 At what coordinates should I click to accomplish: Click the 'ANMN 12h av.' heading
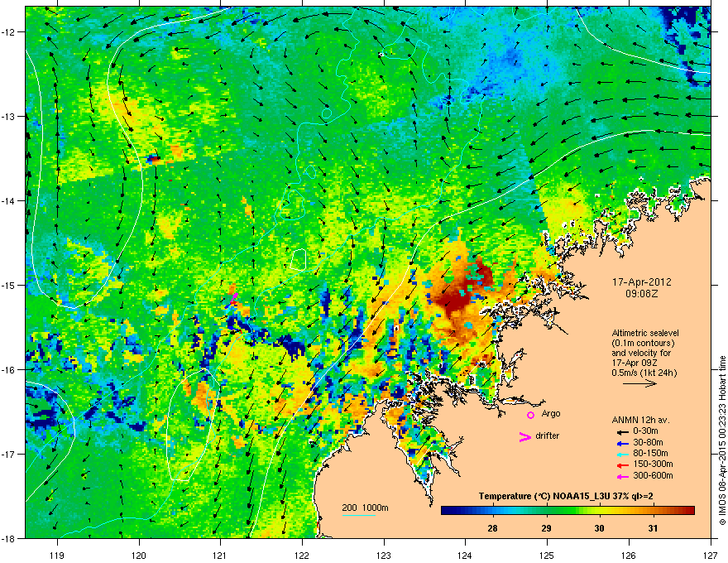640,421
